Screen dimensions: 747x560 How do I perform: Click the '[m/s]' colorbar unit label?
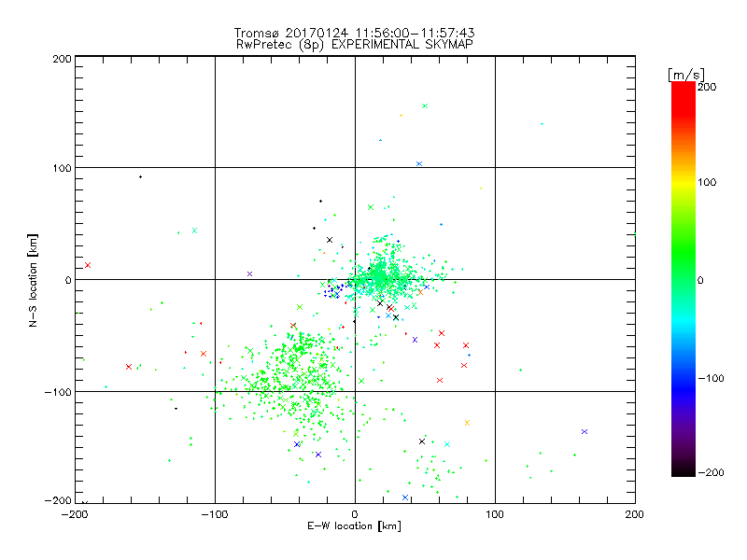click(686, 75)
